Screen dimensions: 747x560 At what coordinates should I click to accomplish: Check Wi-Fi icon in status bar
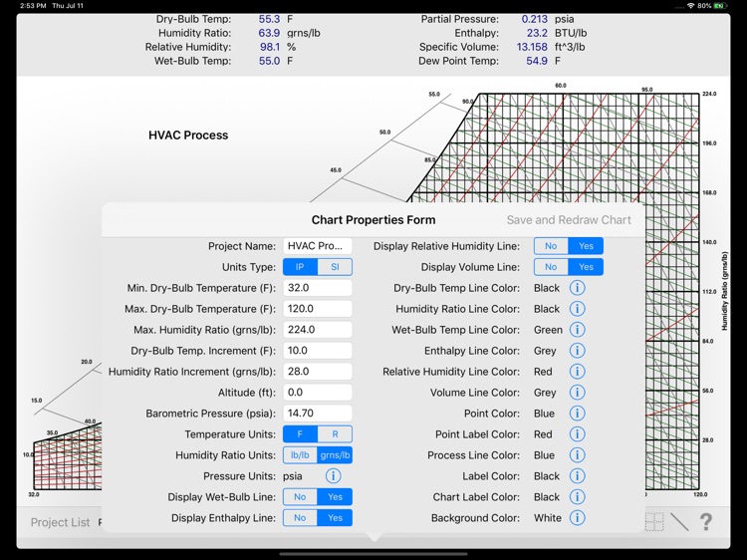pyautogui.click(x=691, y=6)
